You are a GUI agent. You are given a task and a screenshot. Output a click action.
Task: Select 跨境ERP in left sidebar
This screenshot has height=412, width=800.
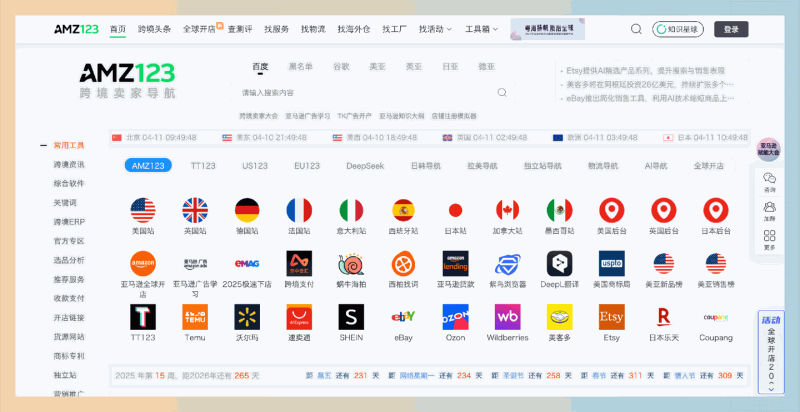[69, 222]
